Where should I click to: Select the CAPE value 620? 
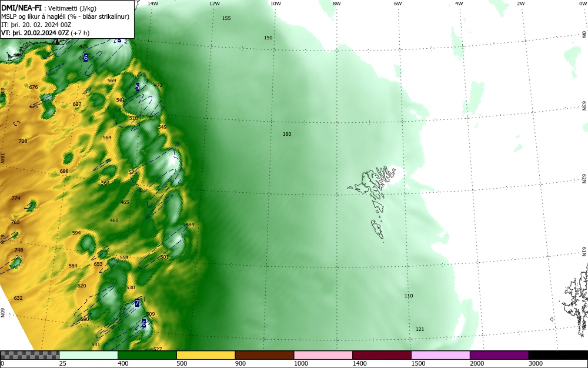(82, 286)
